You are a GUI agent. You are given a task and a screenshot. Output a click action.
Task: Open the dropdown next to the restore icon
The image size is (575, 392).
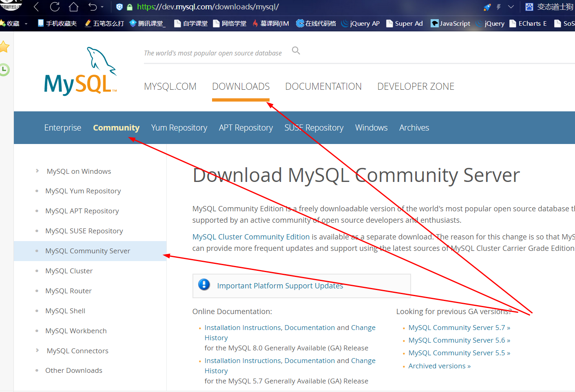click(102, 7)
